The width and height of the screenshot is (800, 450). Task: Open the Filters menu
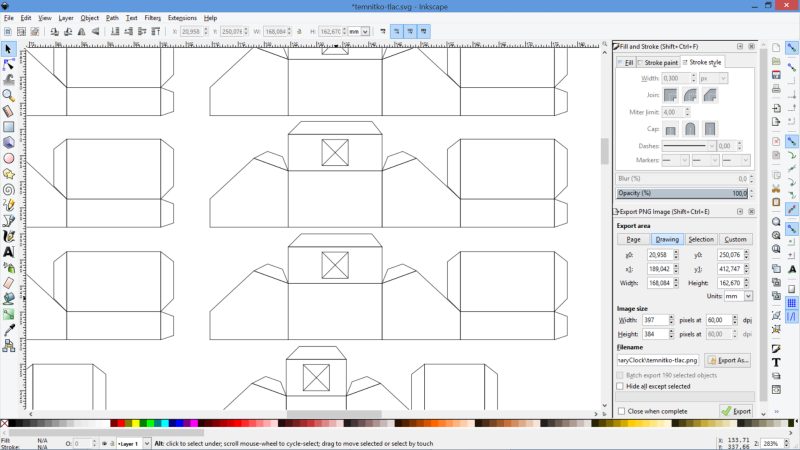click(x=152, y=18)
